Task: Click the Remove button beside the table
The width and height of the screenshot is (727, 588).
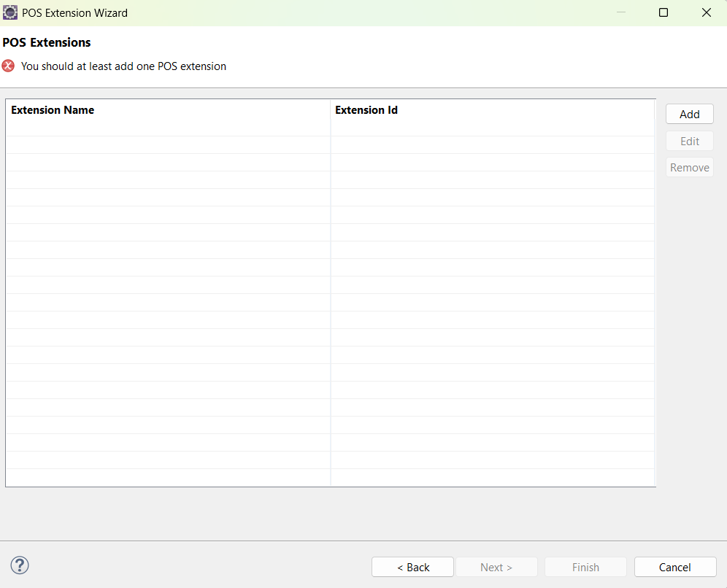Action: point(689,168)
